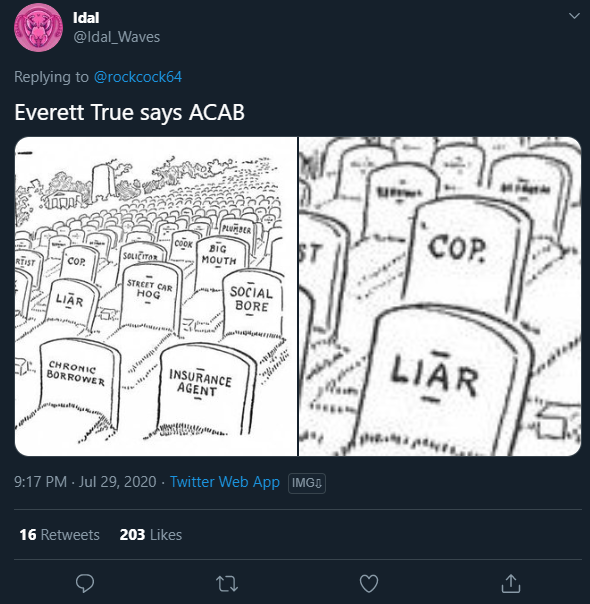Open the Twitter Web App link
Image resolution: width=590 pixels, height=604 pixels.
225,482
